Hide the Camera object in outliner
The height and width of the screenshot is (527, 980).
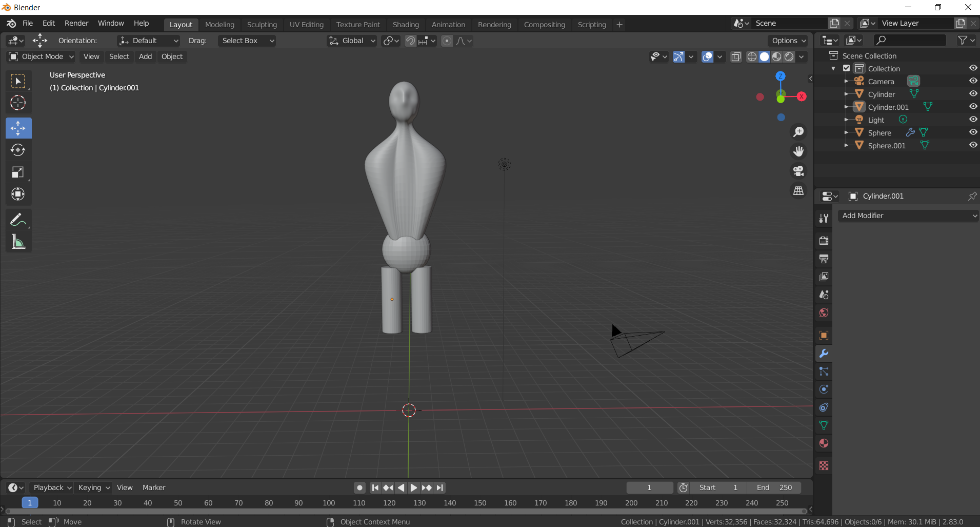click(973, 81)
